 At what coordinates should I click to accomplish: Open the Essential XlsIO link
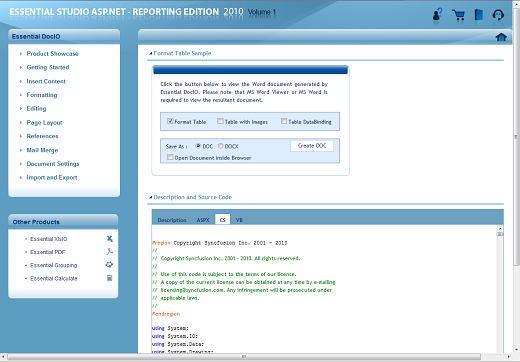49,239
